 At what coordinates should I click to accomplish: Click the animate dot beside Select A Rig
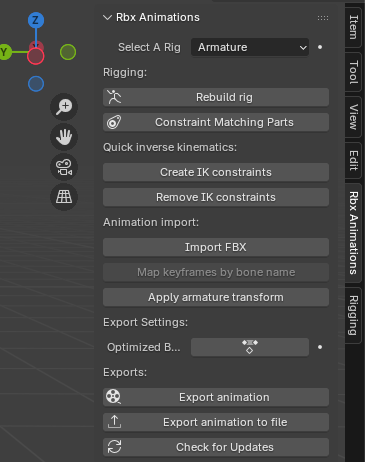point(320,47)
